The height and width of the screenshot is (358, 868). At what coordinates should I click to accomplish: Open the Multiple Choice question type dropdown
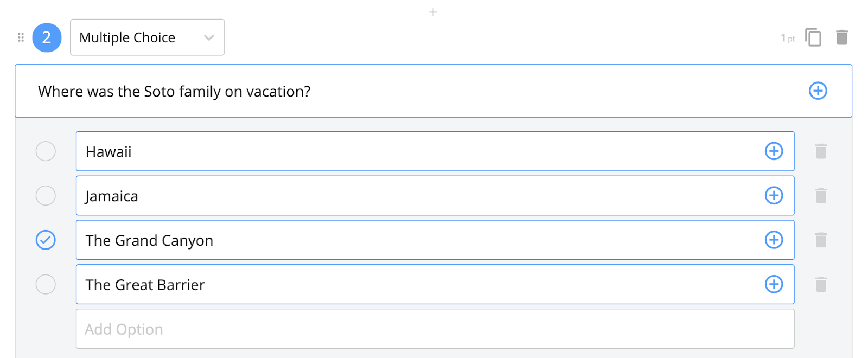[147, 37]
